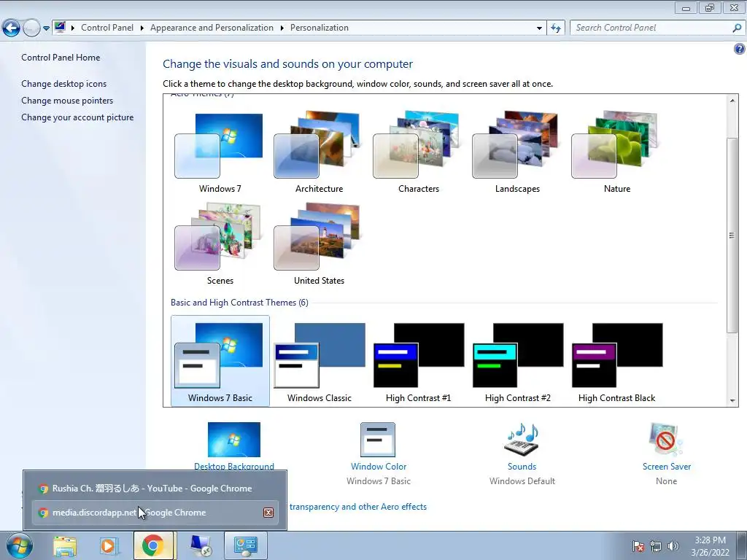747x560 pixels.
Task: Go back with the Back arrow
Action: (12, 28)
